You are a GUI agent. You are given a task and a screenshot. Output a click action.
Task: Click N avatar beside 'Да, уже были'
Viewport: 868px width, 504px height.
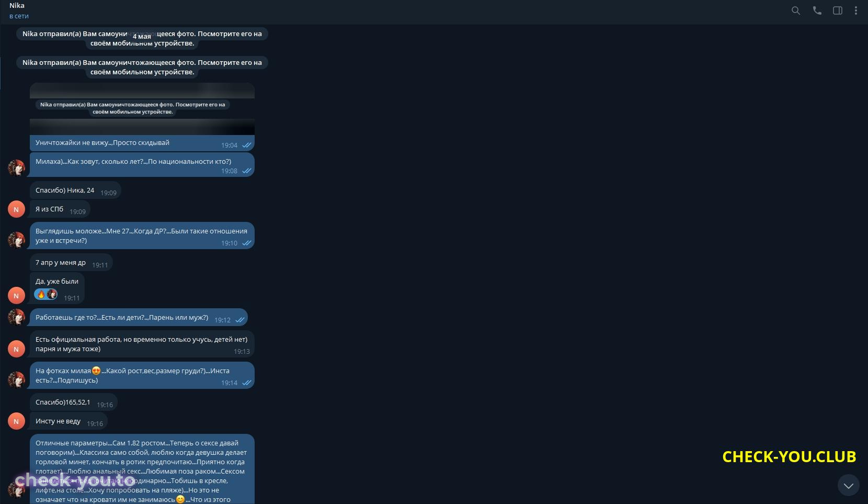click(x=16, y=296)
